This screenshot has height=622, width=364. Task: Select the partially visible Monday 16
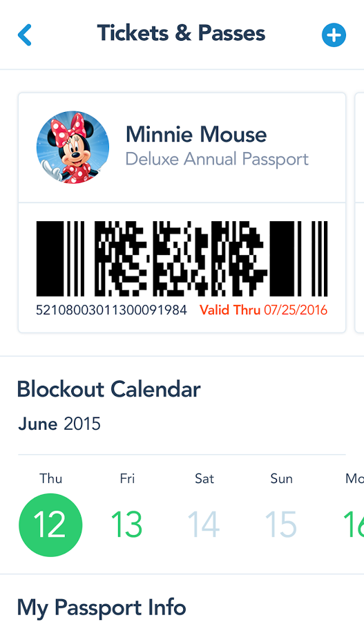click(x=354, y=525)
